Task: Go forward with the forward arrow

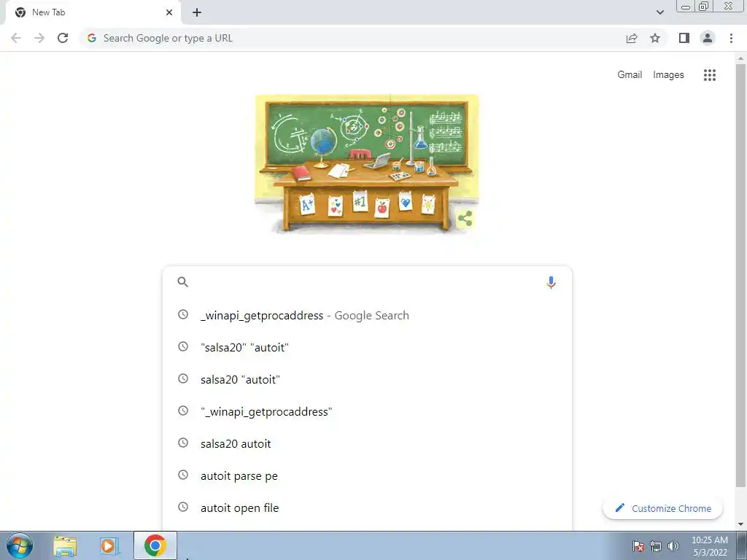Action: (x=39, y=38)
